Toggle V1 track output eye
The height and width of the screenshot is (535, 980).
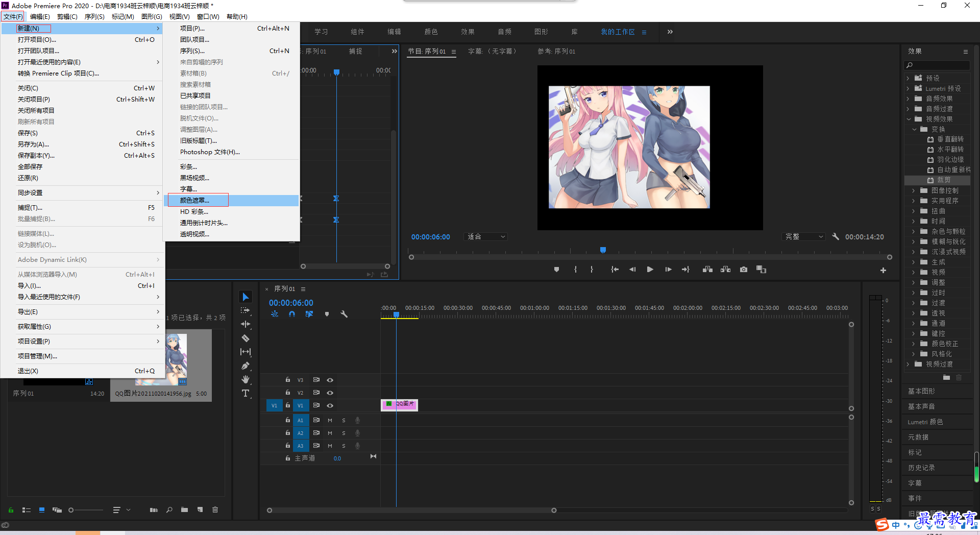[x=330, y=405]
